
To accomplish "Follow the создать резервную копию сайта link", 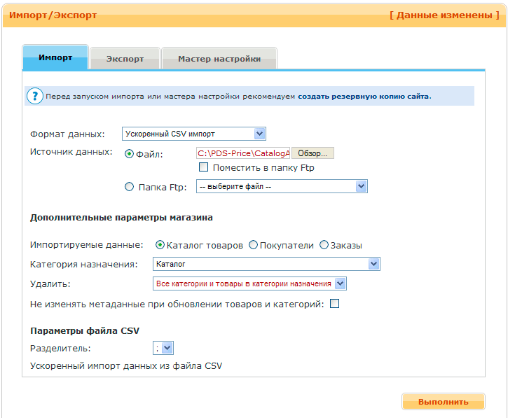I will (364, 96).
